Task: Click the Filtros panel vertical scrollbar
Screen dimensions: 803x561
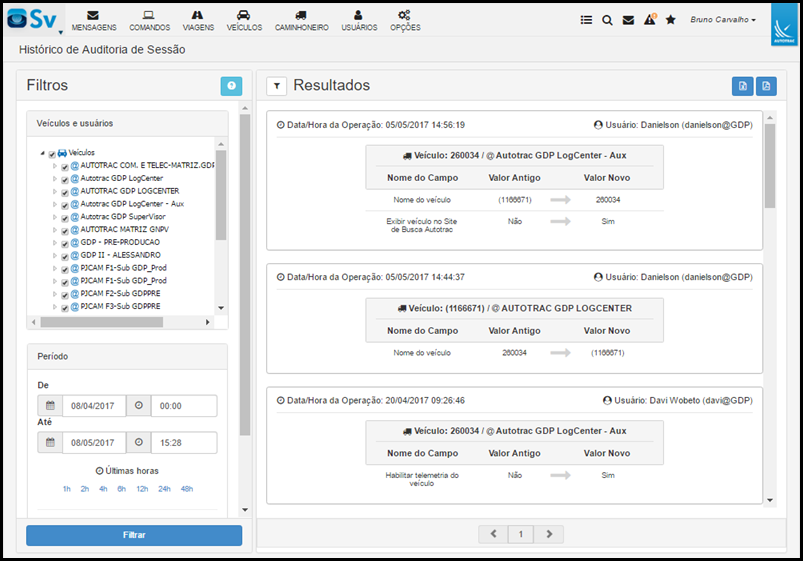Action: pyautogui.click(x=245, y=275)
